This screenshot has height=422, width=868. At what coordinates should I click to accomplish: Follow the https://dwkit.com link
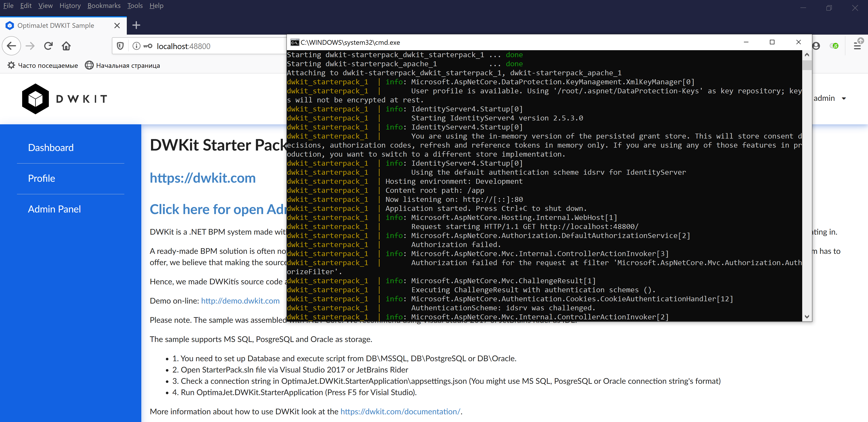pyautogui.click(x=203, y=178)
